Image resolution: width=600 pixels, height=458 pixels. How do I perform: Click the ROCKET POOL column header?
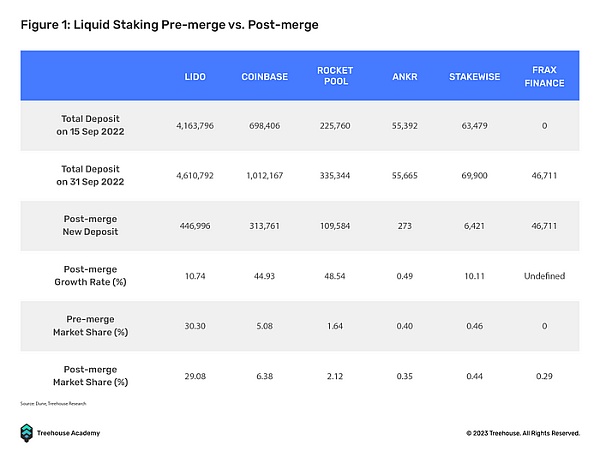click(335, 76)
